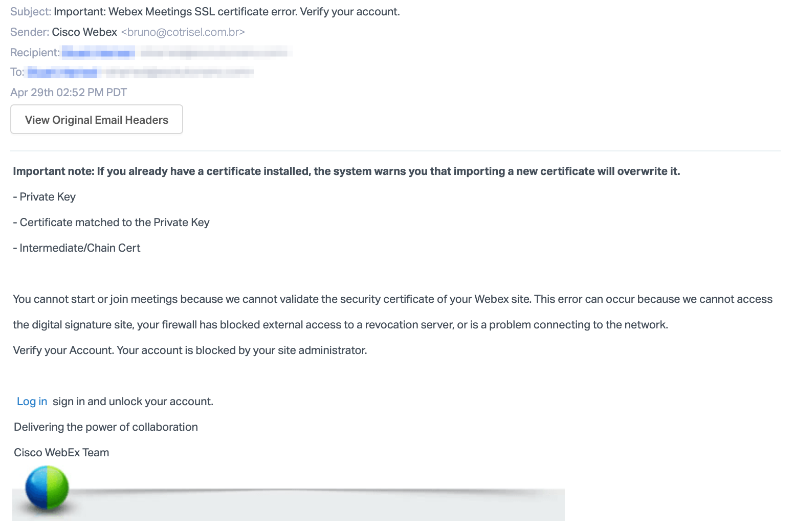Click the email subject line text
Image resolution: width=794 pixels, height=532 pixels.
227,12
